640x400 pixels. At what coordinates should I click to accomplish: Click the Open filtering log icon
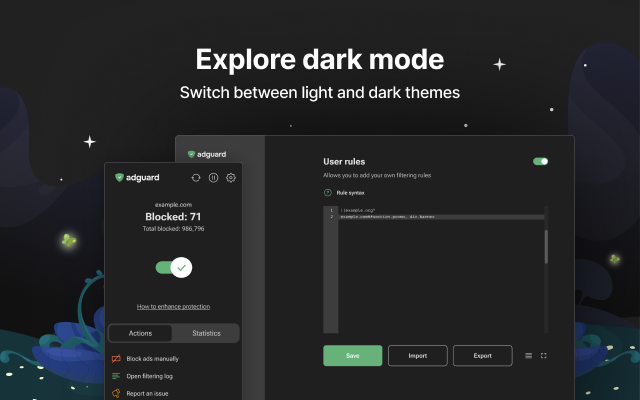tap(116, 376)
